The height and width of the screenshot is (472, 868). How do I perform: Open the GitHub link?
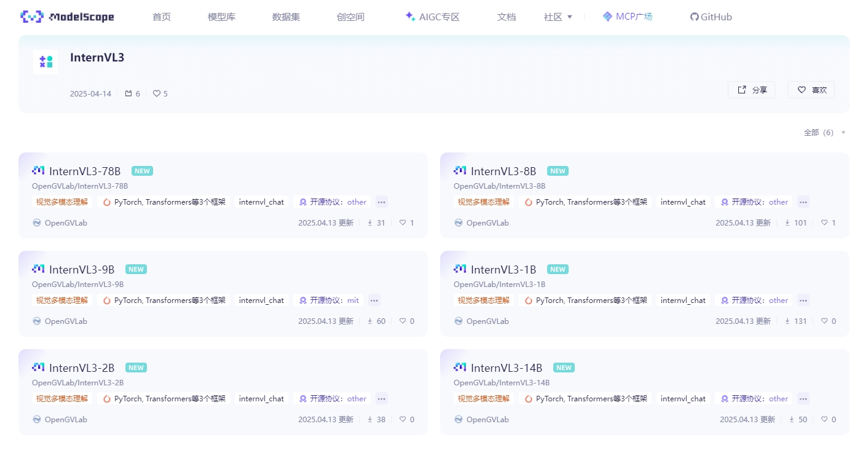(711, 17)
